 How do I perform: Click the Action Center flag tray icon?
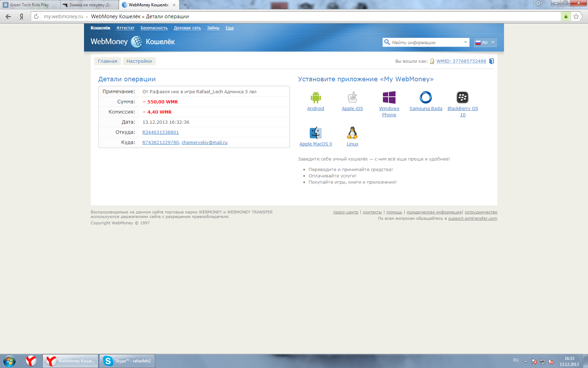point(534,361)
